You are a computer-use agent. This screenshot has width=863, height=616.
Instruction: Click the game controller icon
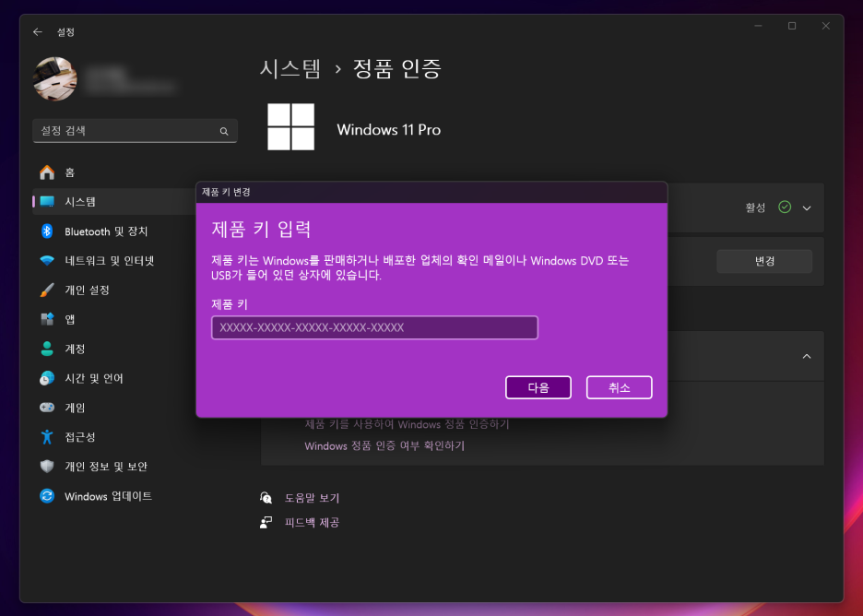click(47, 408)
